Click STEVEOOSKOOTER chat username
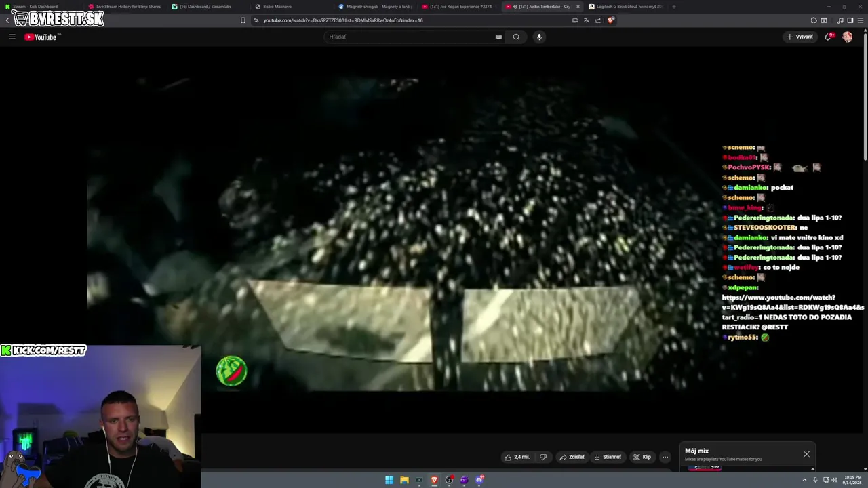 [764, 228]
